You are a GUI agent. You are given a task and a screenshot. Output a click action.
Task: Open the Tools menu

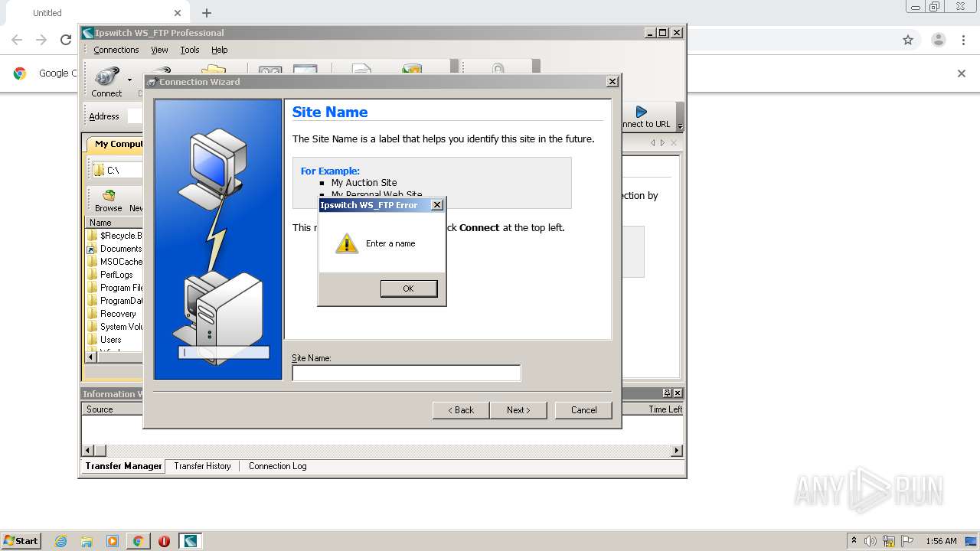pos(190,50)
